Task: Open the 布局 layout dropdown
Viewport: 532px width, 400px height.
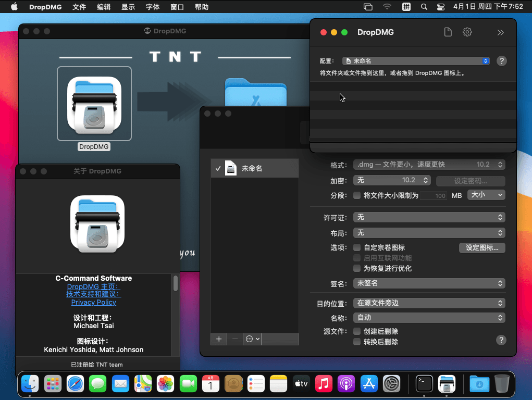Action: [429, 233]
